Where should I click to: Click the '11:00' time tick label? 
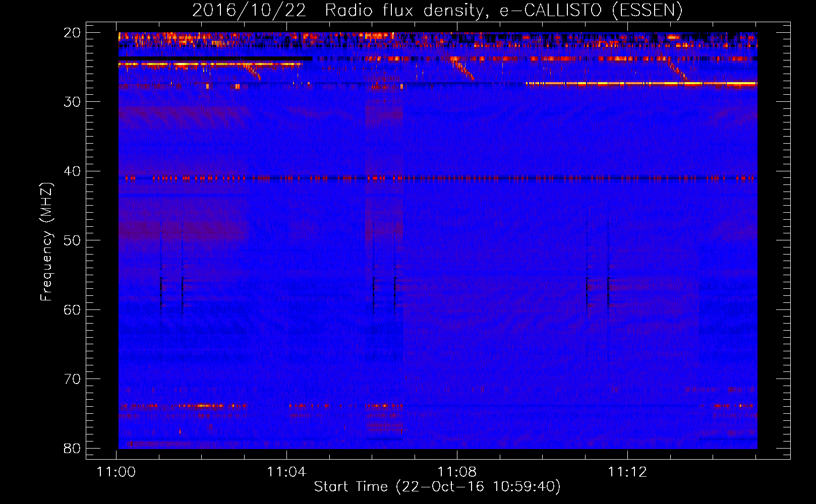tap(116, 472)
